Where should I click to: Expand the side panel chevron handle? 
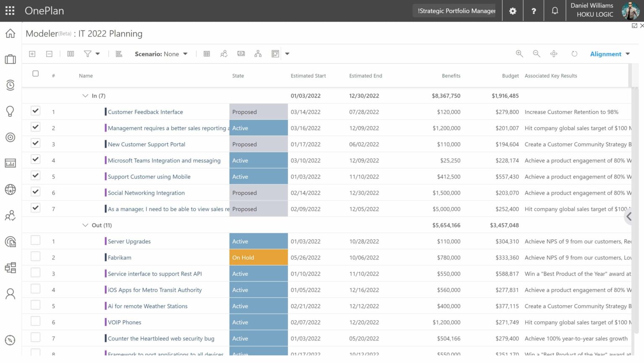point(628,217)
